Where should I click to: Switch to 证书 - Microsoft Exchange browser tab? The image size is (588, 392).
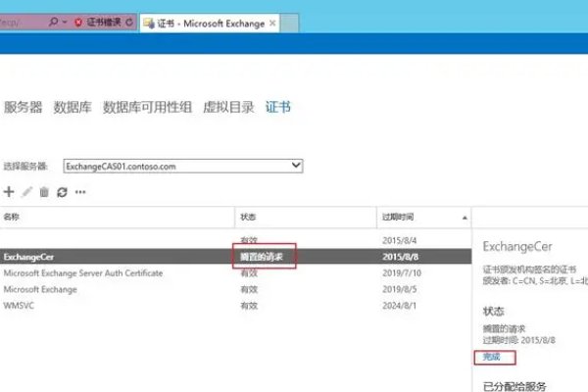(210, 24)
